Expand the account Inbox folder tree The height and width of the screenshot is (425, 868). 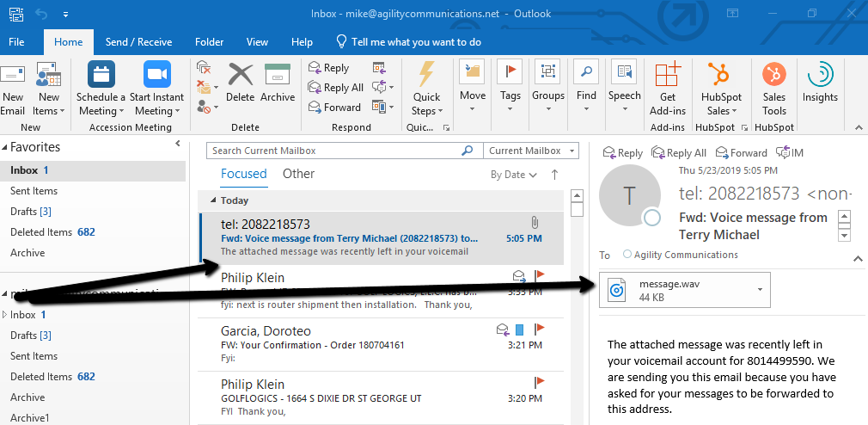[5, 315]
